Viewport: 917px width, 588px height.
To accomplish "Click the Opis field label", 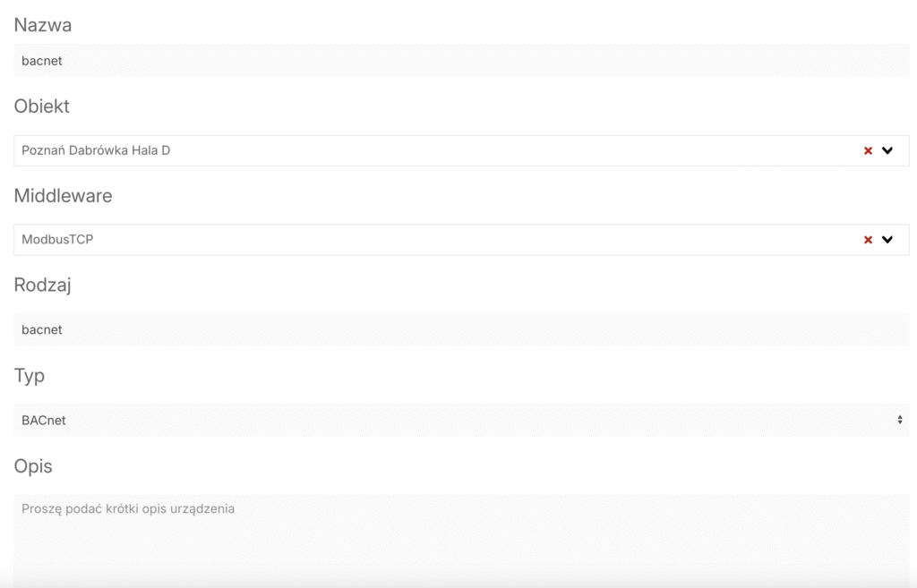I will pos(33,465).
